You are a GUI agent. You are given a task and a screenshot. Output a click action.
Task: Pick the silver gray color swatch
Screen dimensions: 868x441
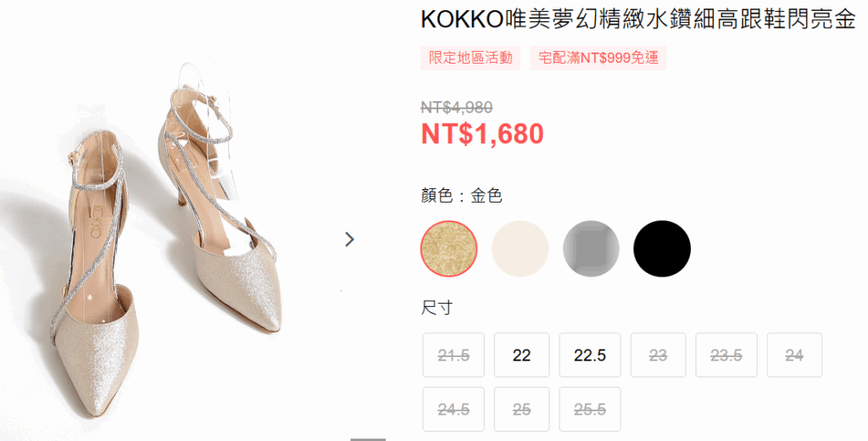pyautogui.click(x=591, y=248)
